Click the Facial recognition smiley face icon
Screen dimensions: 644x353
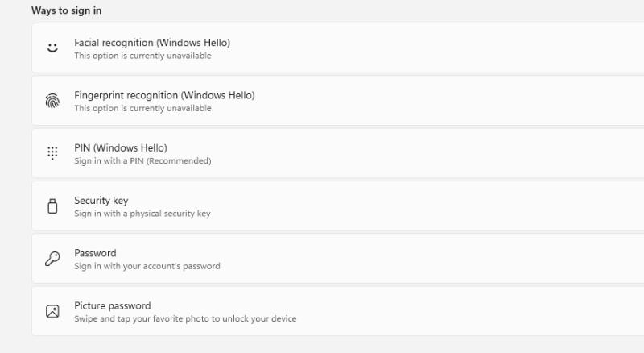[52, 48]
